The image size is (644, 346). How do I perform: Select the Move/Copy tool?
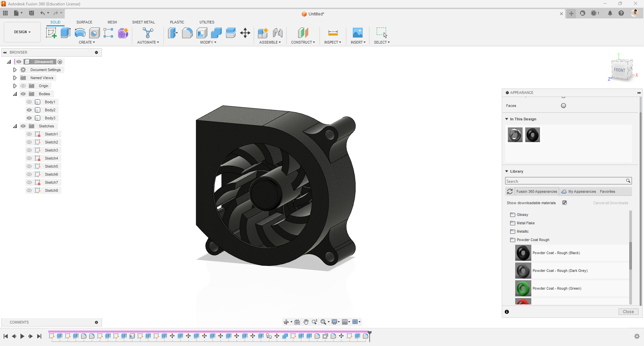click(x=245, y=33)
